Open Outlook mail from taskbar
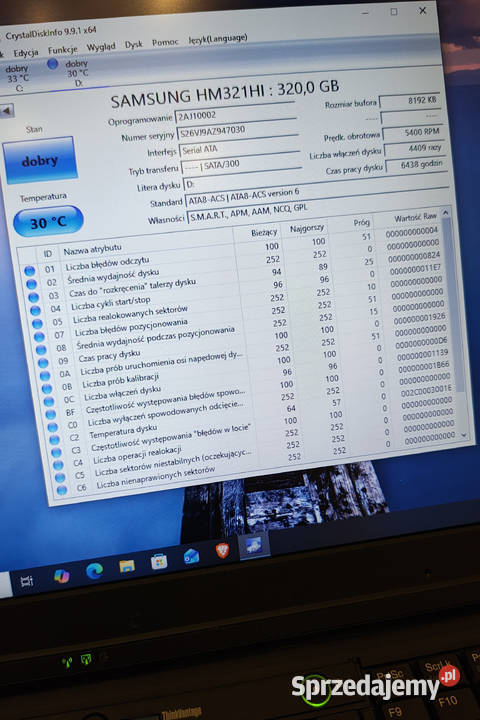480x720 pixels. click(191, 556)
